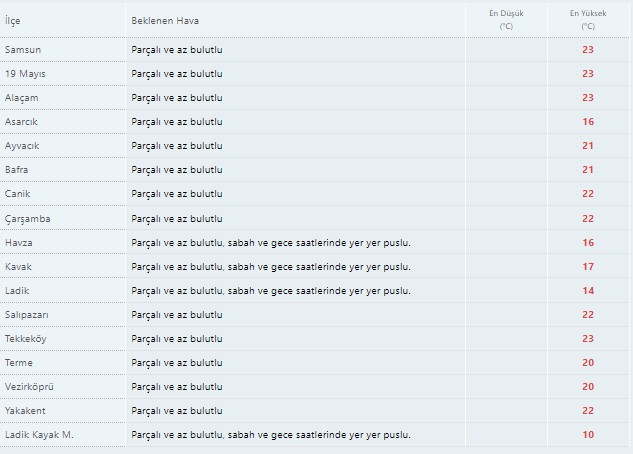
Task: Click the forecast text in Yakakent row
Action: (177, 410)
